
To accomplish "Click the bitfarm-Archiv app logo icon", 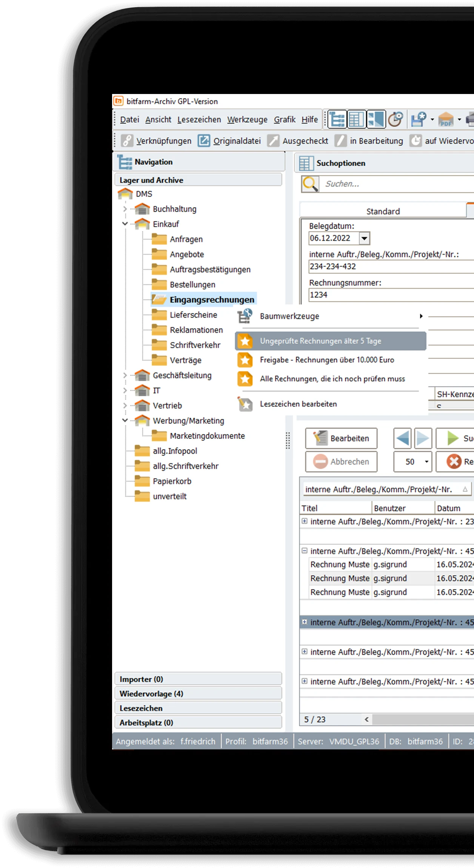I will pyautogui.click(x=119, y=101).
